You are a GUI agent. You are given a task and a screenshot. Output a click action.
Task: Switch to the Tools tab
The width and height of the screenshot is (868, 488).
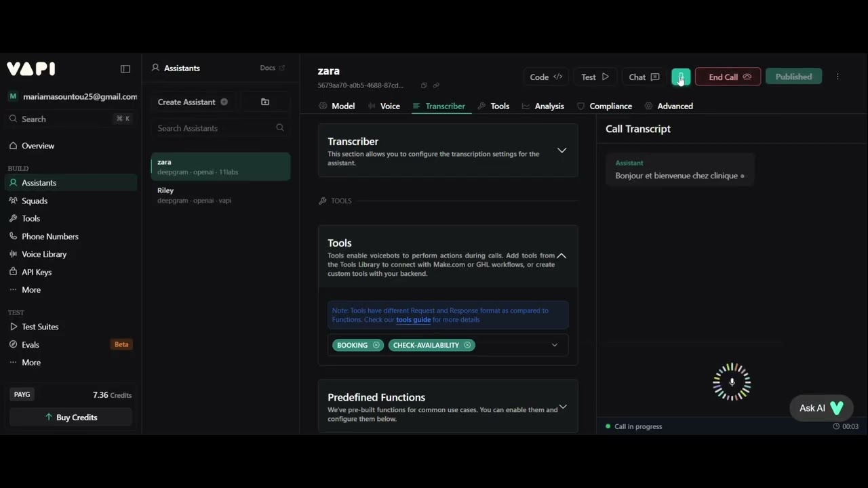point(493,106)
